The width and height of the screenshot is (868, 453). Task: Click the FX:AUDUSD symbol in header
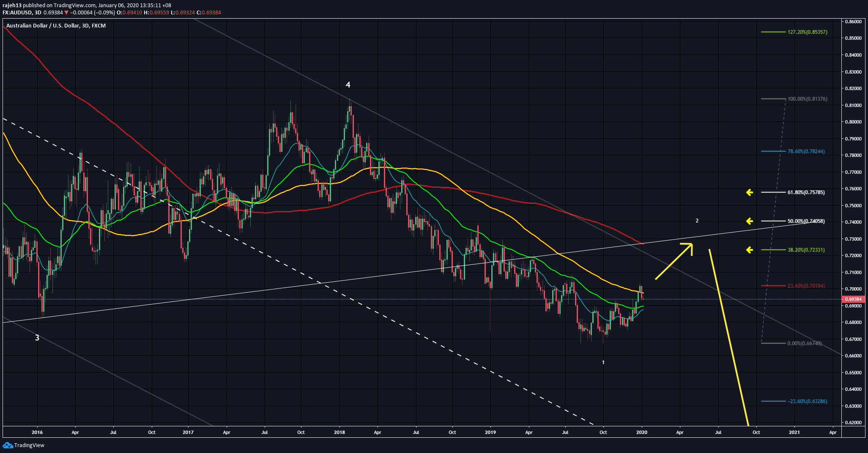click(17, 13)
